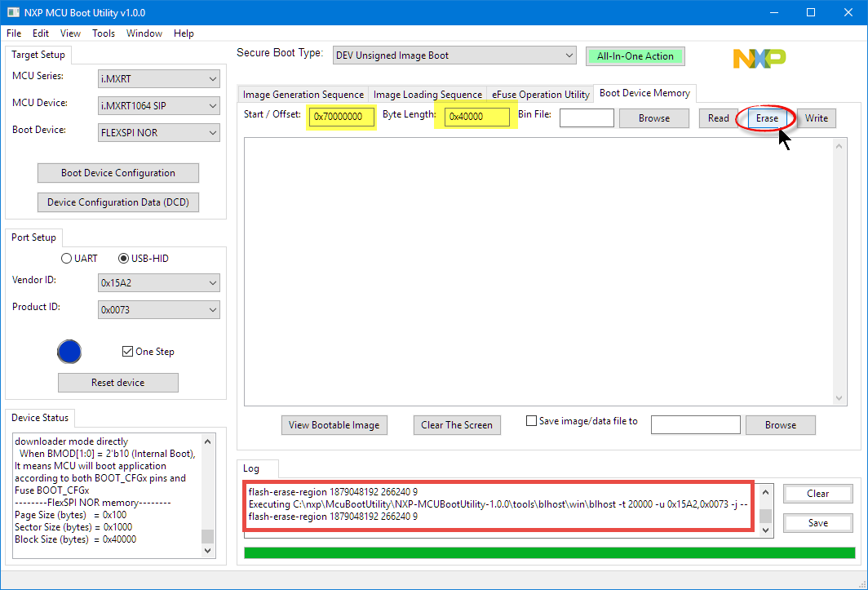Open the MCU Series dropdown
The height and width of the screenshot is (590, 868).
[158, 79]
